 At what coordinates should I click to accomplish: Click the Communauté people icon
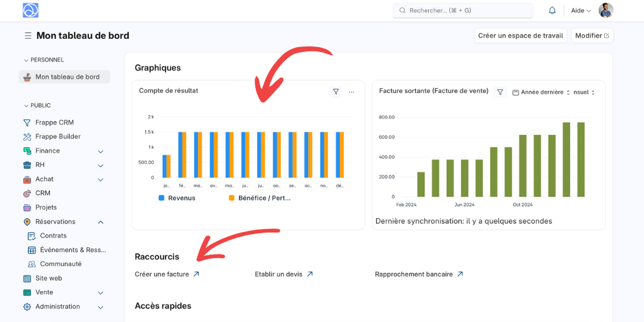32,264
